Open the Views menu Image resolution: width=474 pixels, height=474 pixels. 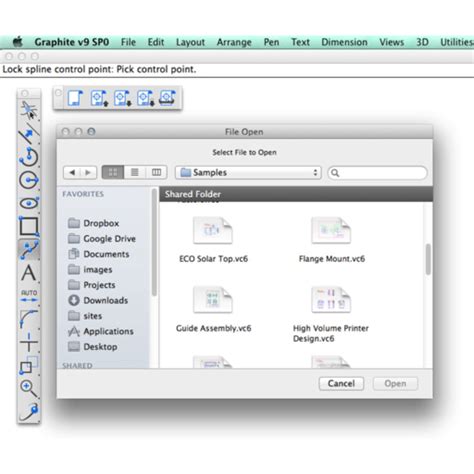coord(392,42)
